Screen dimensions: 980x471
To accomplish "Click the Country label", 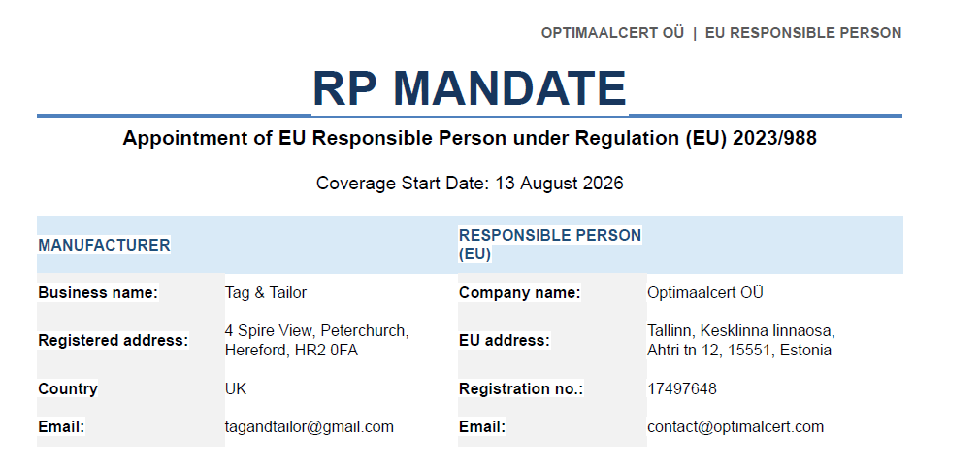I will (68, 388).
